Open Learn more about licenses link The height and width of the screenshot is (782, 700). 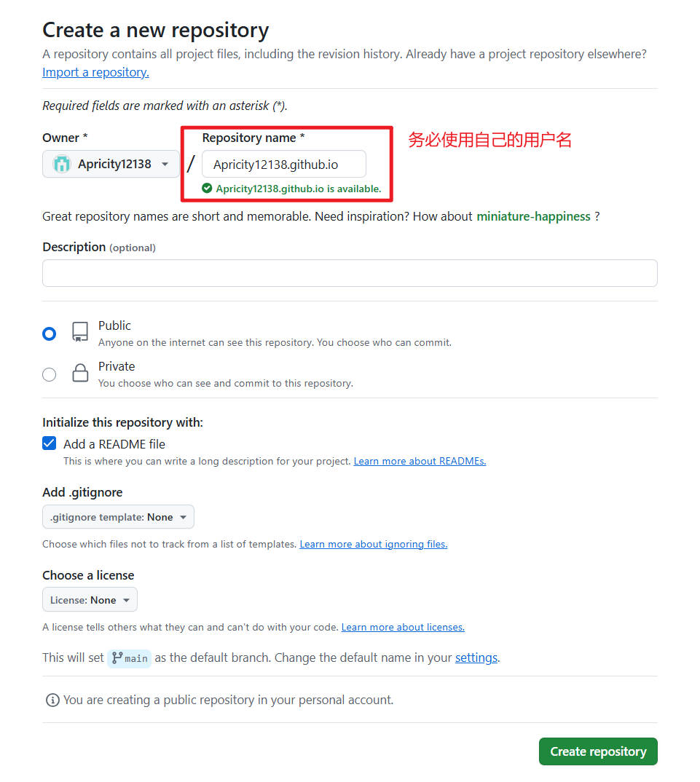(x=402, y=627)
